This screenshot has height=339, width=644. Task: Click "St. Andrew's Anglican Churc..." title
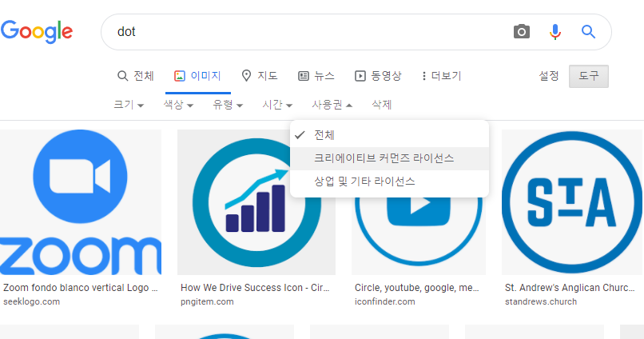tap(570, 288)
